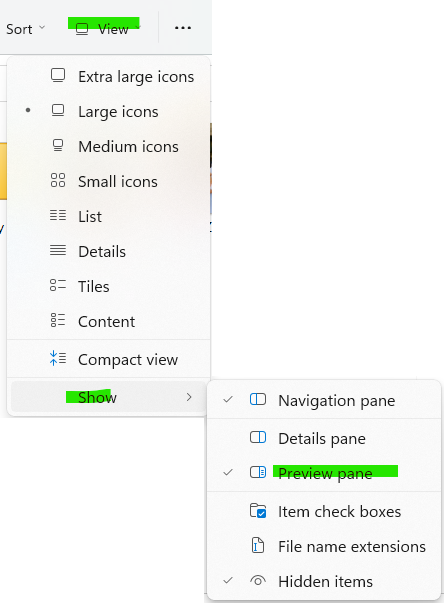Screen dimensions: 444x603
Task: Toggle Navigation pane checkmark off
Action: [324, 400]
